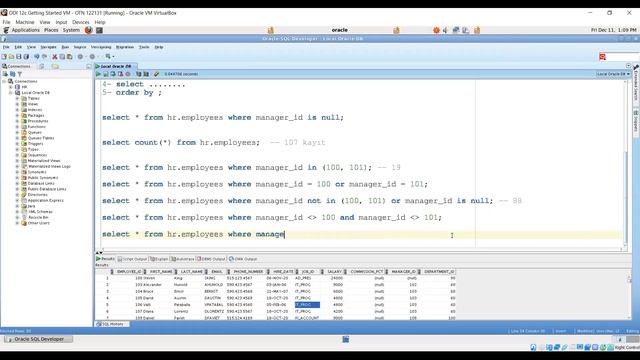Open the Help menu in SQL Developer

point(159,47)
